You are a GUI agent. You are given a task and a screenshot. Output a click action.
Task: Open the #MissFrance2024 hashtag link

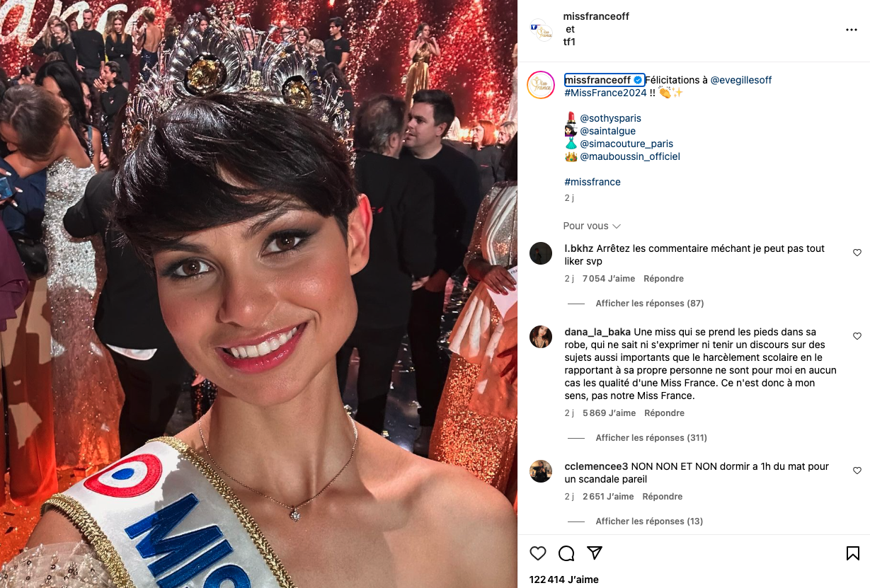pos(605,93)
